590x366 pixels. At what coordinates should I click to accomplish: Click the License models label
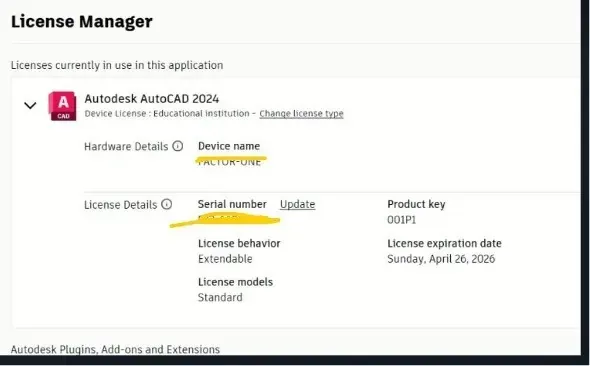235,282
